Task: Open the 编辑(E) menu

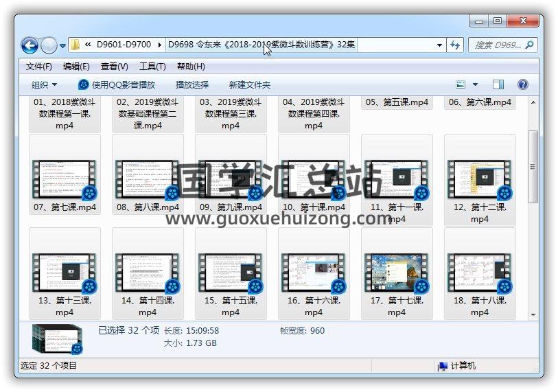Action: pyautogui.click(x=76, y=66)
